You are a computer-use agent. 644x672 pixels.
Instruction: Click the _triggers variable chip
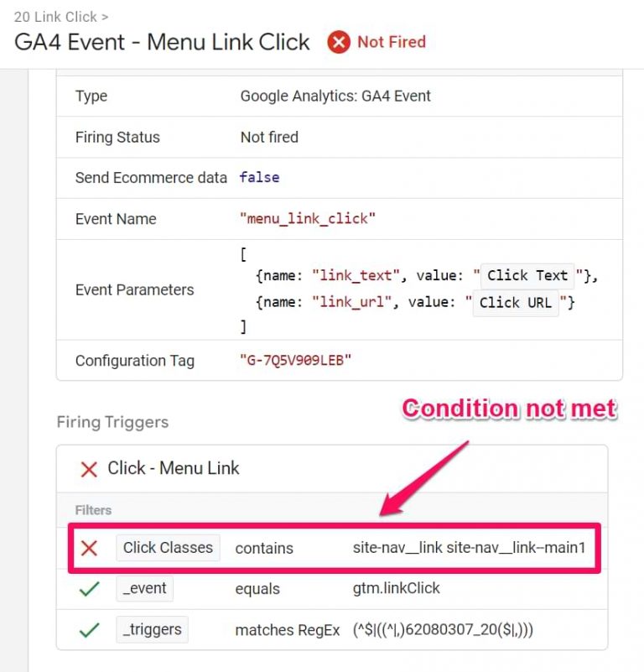152,629
